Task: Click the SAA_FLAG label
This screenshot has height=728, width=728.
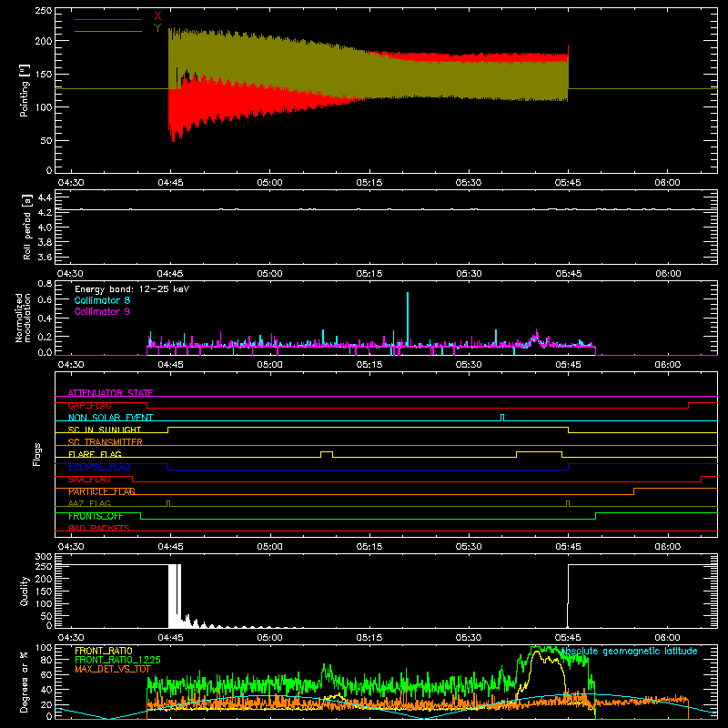Action: pos(89,480)
